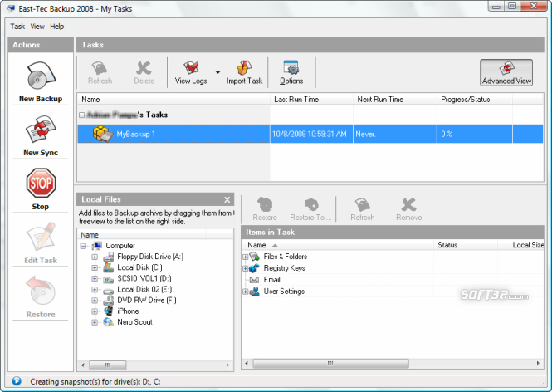Click Items in Task horizontal scrollbar thumb
This screenshot has width=552, height=392.
tap(330, 364)
